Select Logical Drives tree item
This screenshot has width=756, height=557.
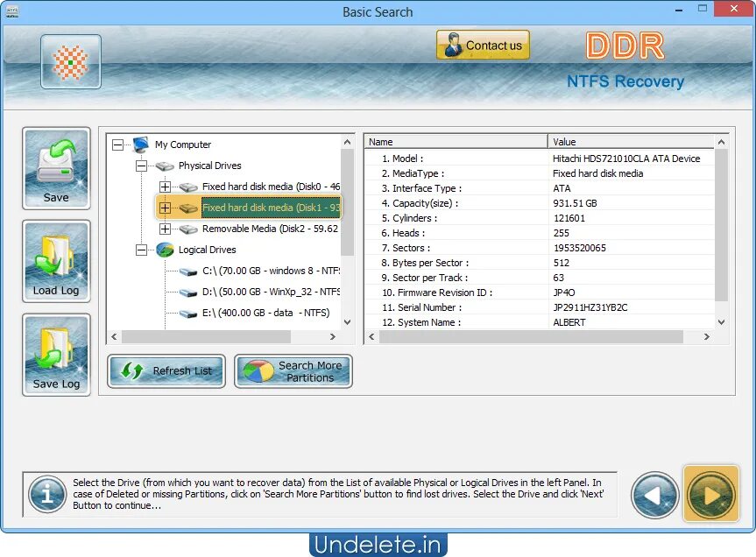(x=208, y=250)
